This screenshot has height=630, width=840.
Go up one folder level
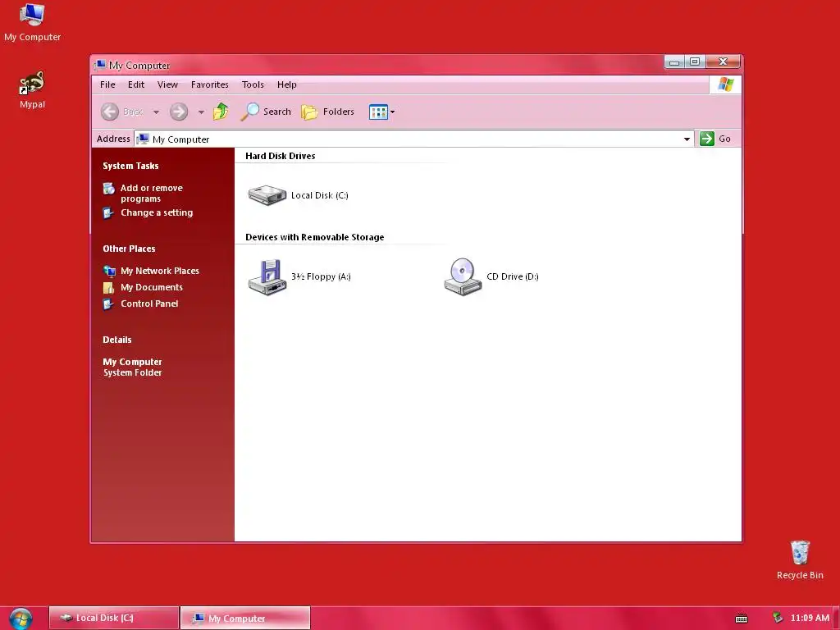point(221,112)
